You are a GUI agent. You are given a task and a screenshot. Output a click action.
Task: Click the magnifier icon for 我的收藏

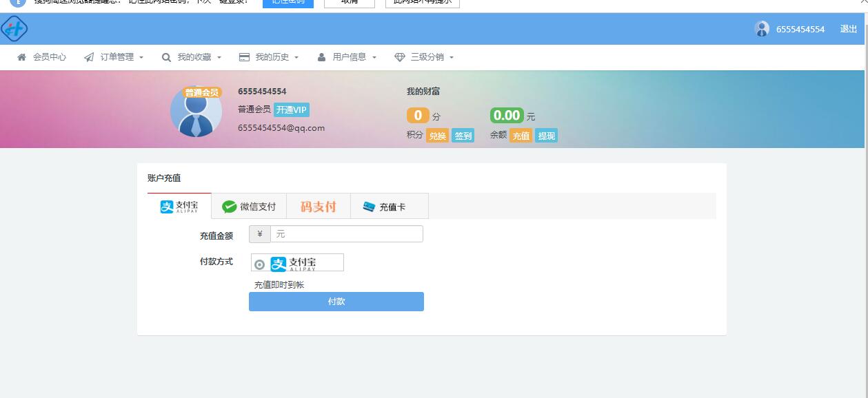166,57
